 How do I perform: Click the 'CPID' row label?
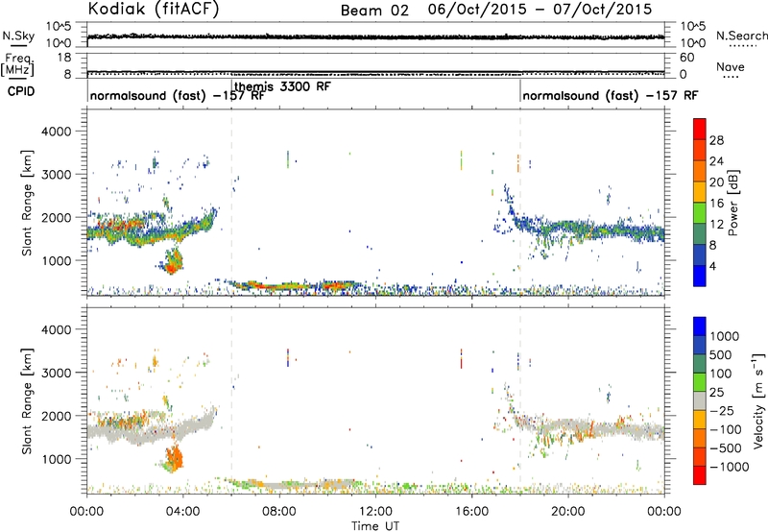click(x=21, y=91)
